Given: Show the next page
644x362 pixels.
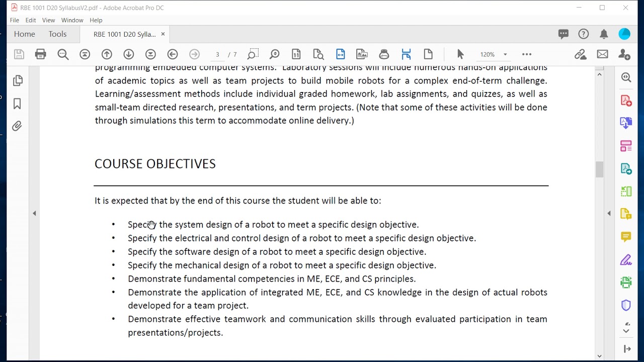Looking at the screenshot, I should click(128, 54).
